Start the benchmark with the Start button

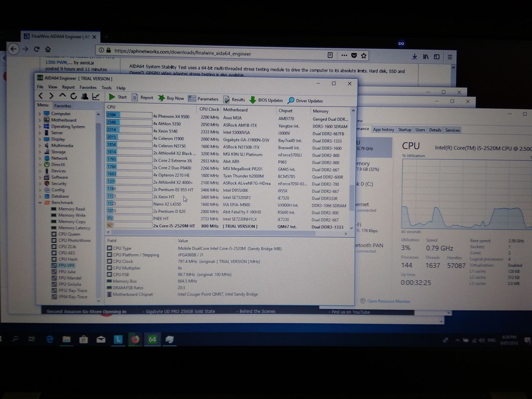(117, 97)
